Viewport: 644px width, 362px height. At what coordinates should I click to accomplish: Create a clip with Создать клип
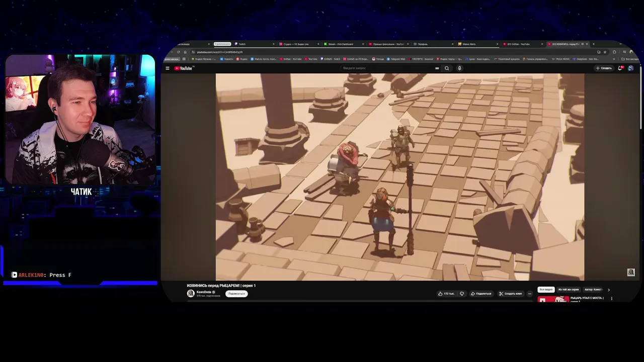[x=510, y=294]
